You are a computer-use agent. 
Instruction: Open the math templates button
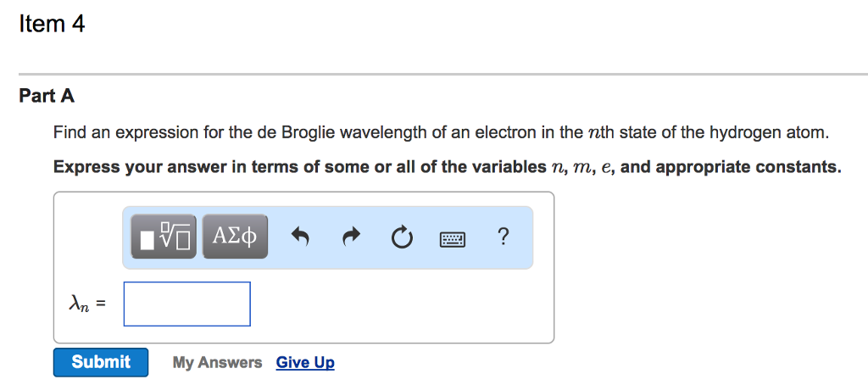pos(164,237)
